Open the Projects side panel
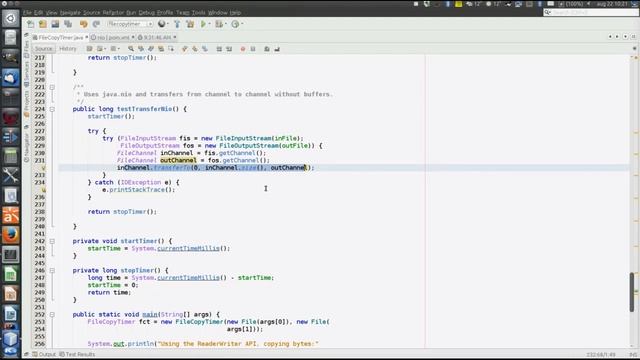 (x=27, y=103)
